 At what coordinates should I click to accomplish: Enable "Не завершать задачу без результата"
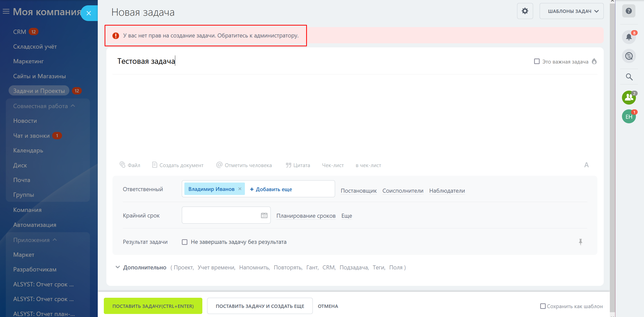pos(185,242)
